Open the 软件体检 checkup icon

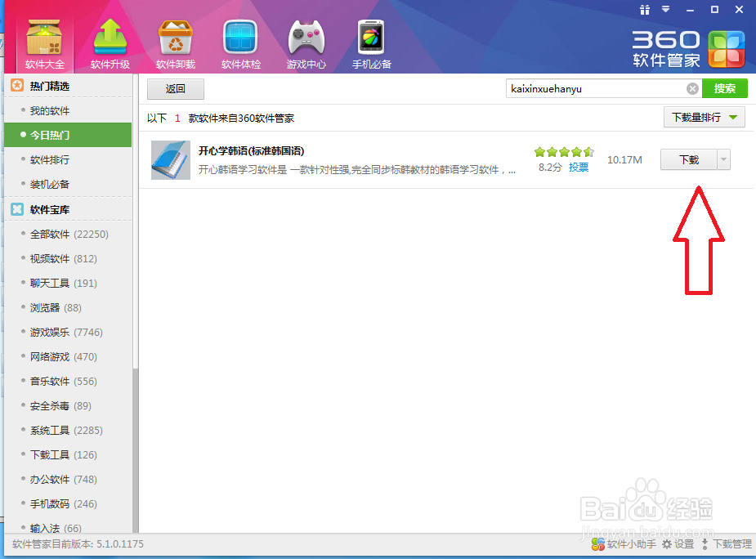[x=240, y=44]
